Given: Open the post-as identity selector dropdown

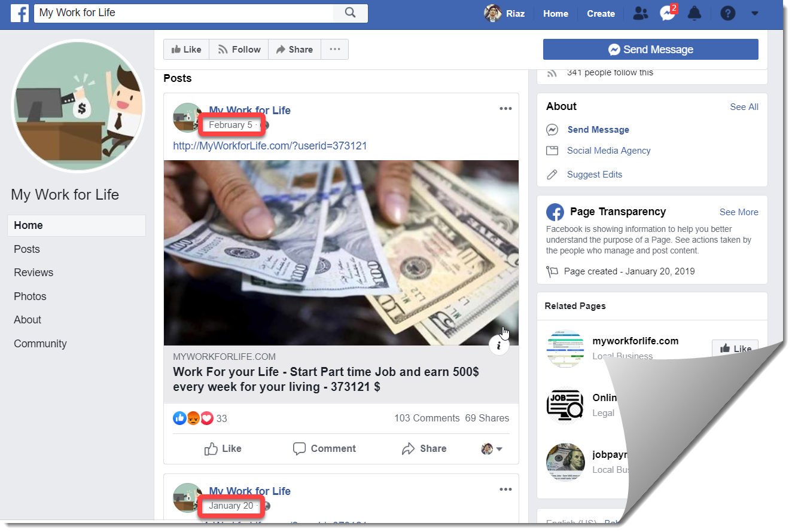Looking at the screenshot, I should 492,449.
